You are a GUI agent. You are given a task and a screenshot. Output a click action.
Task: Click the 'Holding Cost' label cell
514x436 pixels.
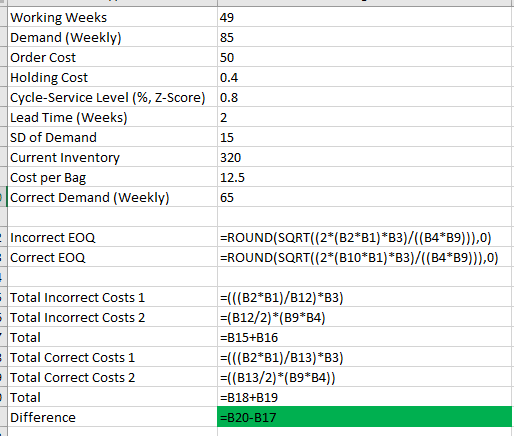click(112, 77)
